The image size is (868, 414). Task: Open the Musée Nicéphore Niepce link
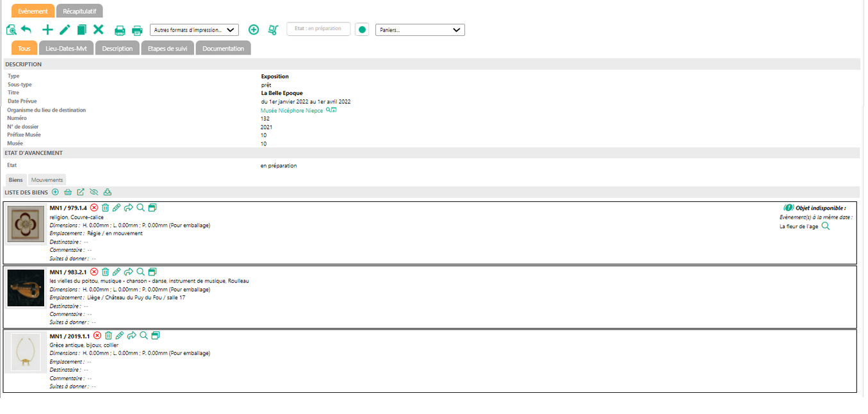point(291,111)
